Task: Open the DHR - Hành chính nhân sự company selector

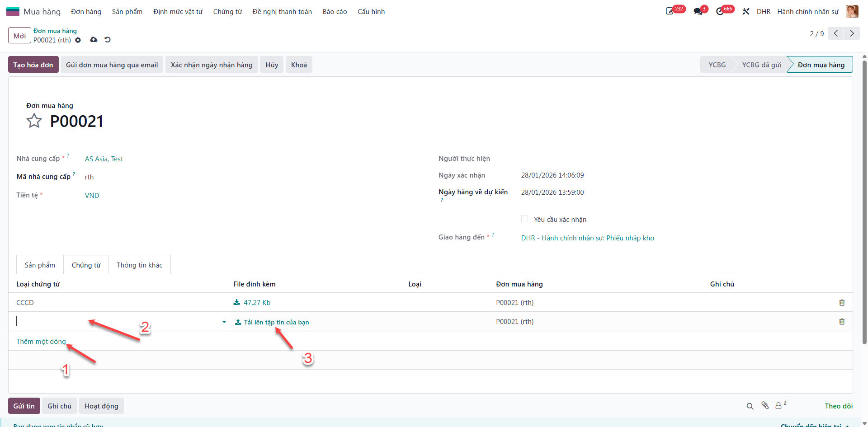Action: click(797, 11)
